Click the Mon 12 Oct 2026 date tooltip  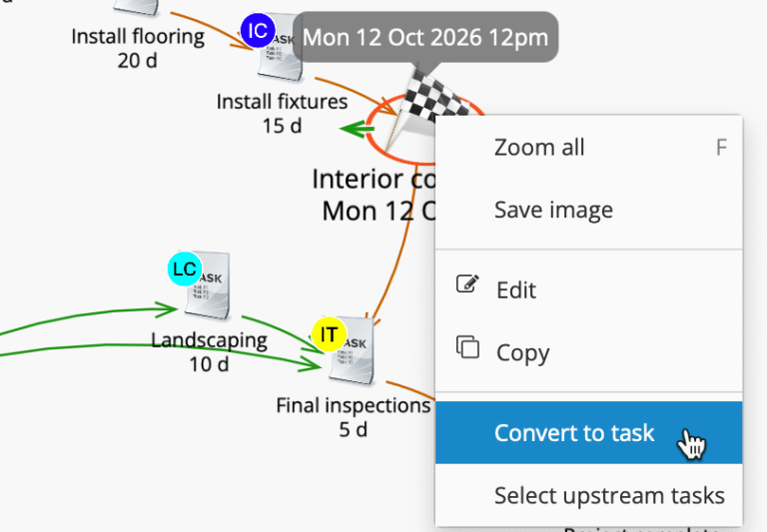(425, 38)
